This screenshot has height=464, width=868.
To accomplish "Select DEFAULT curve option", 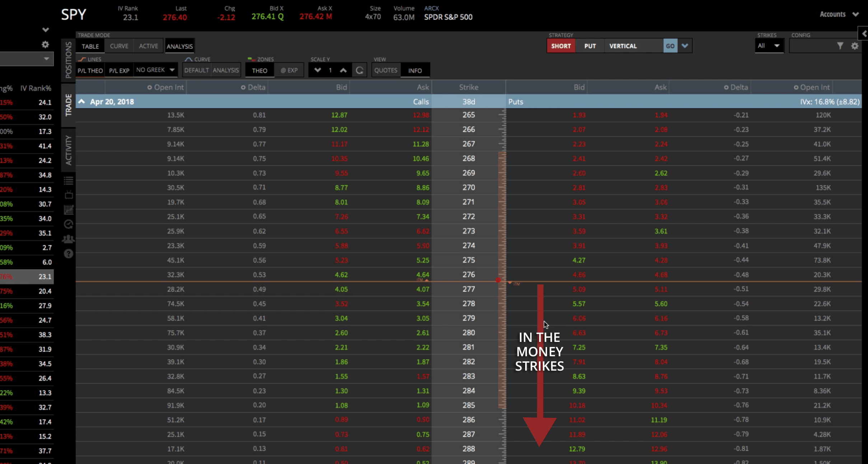I will pyautogui.click(x=196, y=70).
